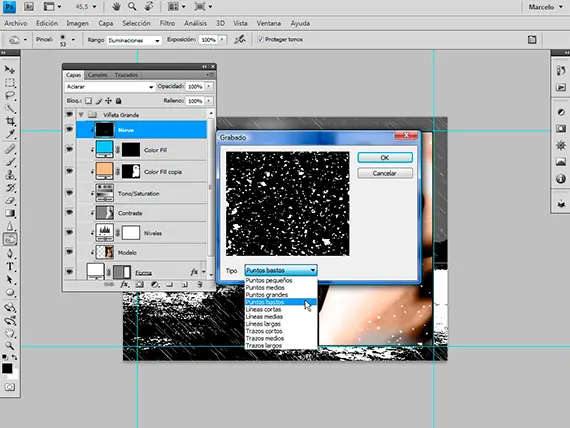Select the Clone Stamp tool

pos(10,175)
